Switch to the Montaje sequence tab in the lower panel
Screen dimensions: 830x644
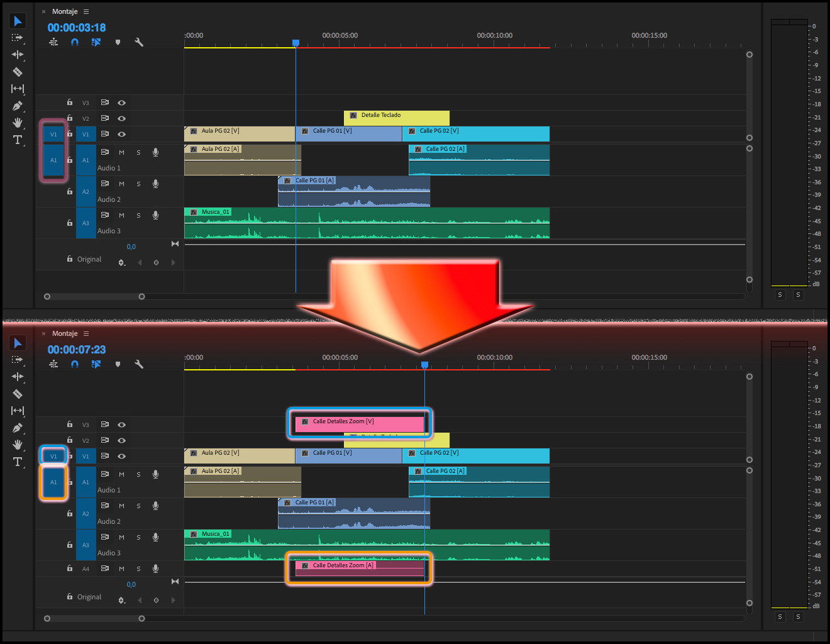click(65, 333)
